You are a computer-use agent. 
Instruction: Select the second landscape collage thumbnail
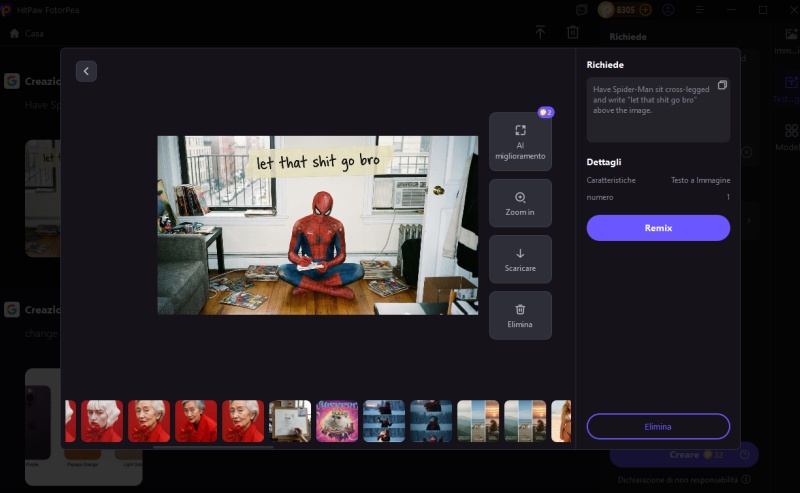[x=525, y=421]
